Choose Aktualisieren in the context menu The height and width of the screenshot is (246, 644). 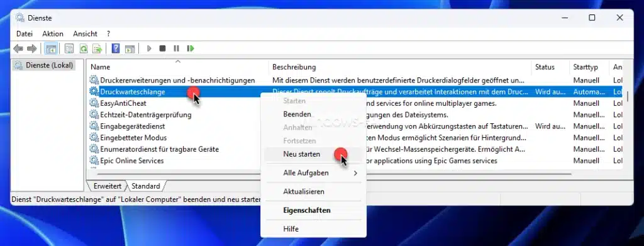(313, 191)
